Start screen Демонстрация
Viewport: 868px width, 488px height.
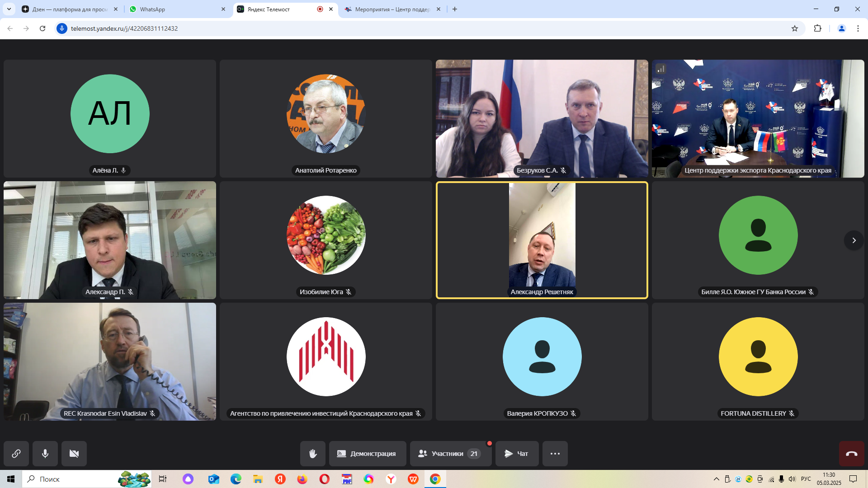(367, 454)
